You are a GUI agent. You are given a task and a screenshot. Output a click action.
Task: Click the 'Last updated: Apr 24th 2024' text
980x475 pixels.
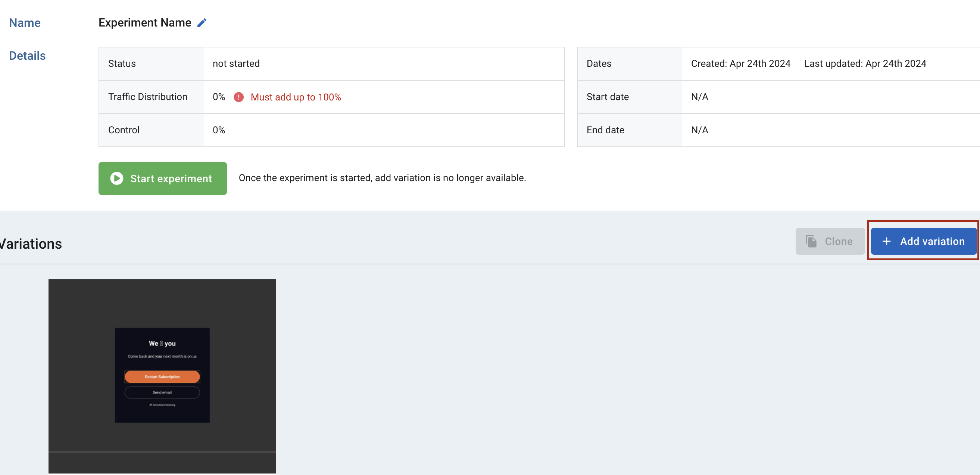(865, 63)
